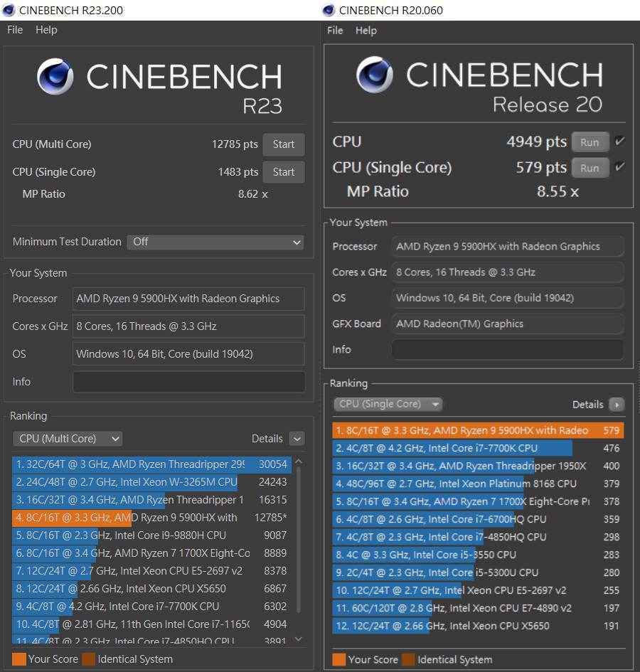Open Help menu in Cinebench R23 window
This screenshot has width=640, height=672.
(46, 30)
